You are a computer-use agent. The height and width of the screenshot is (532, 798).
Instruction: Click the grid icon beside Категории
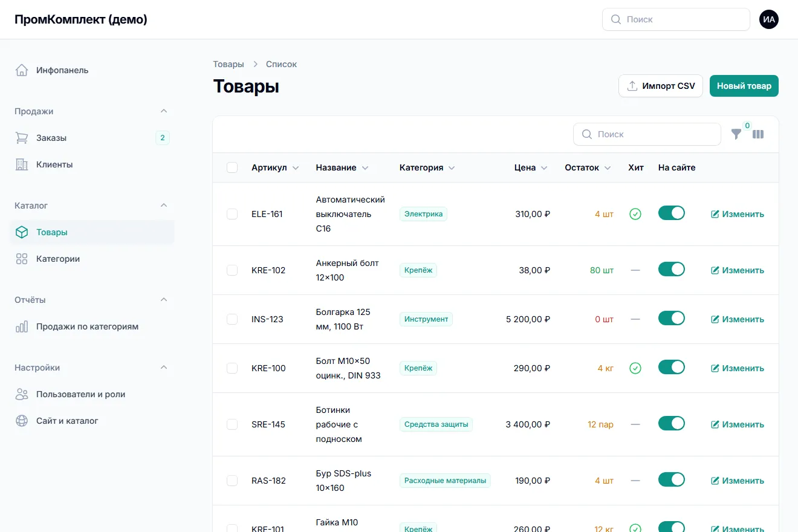(22, 259)
